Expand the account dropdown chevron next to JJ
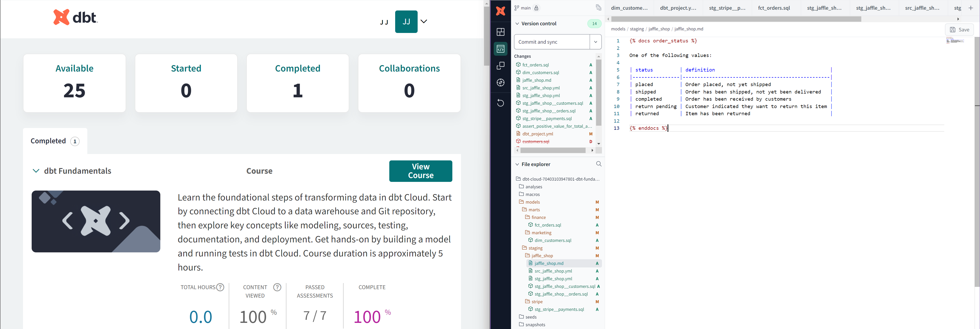 pyautogui.click(x=424, y=21)
